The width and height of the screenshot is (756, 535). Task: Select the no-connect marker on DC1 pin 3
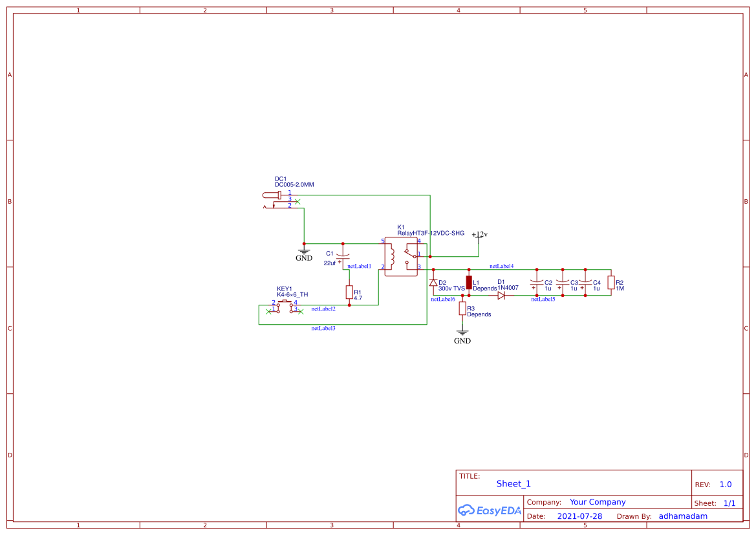pyautogui.click(x=297, y=202)
